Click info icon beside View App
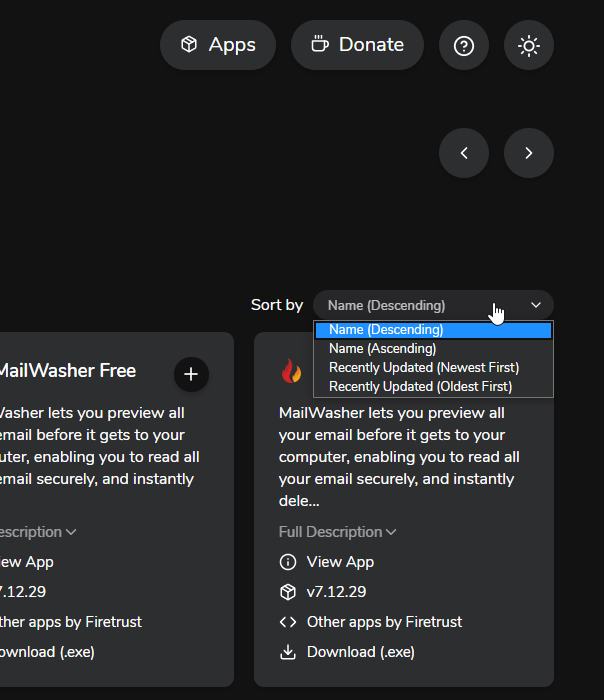Viewport: 604px width, 700px height. click(x=288, y=562)
